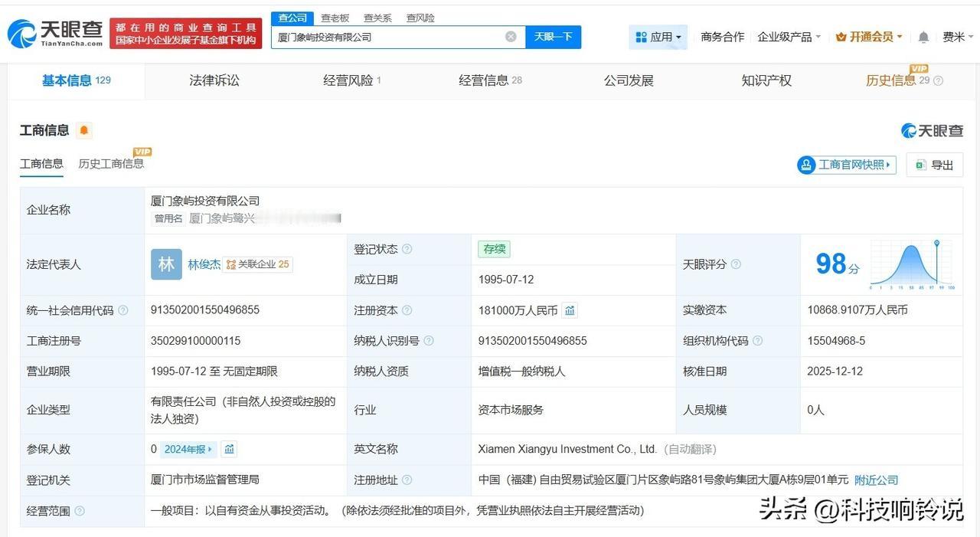Screen dimensions: 980x537
Task: Click the 资本市场服务 industry value
Action: pos(511,410)
